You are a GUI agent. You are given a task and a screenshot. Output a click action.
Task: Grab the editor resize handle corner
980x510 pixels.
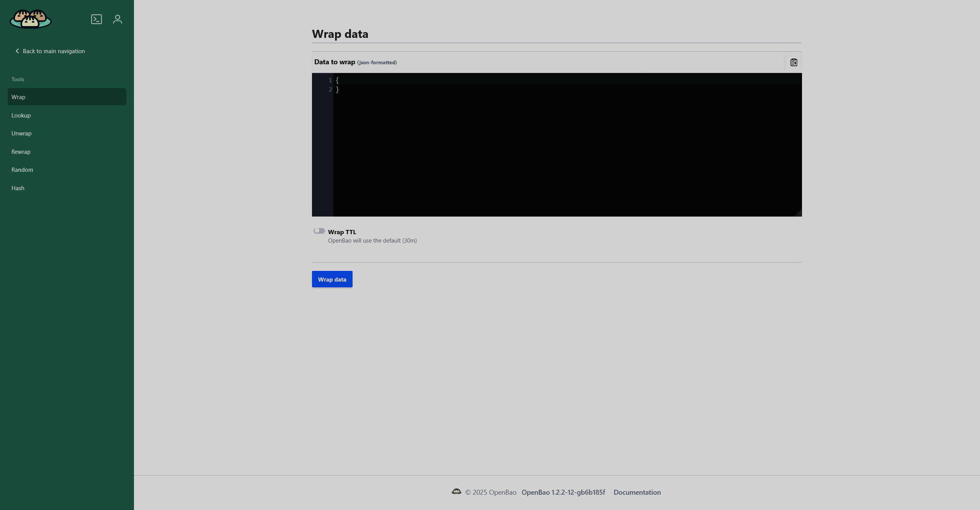pyautogui.click(x=799, y=213)
